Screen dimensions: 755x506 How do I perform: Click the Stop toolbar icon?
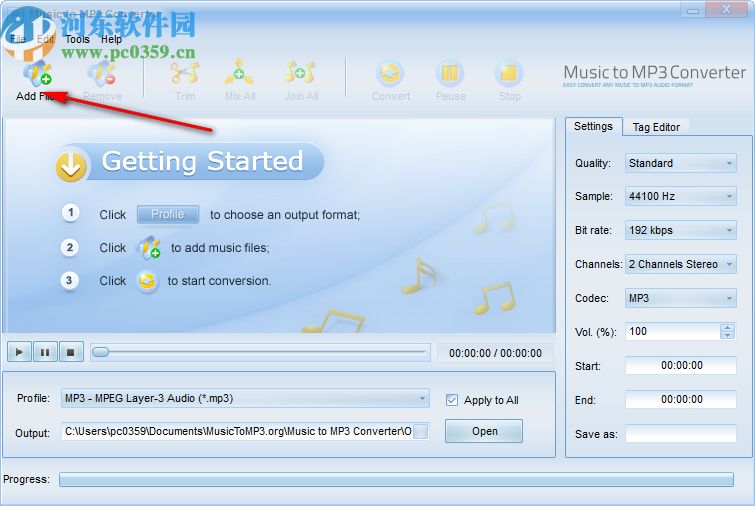(x=509, y=73)
